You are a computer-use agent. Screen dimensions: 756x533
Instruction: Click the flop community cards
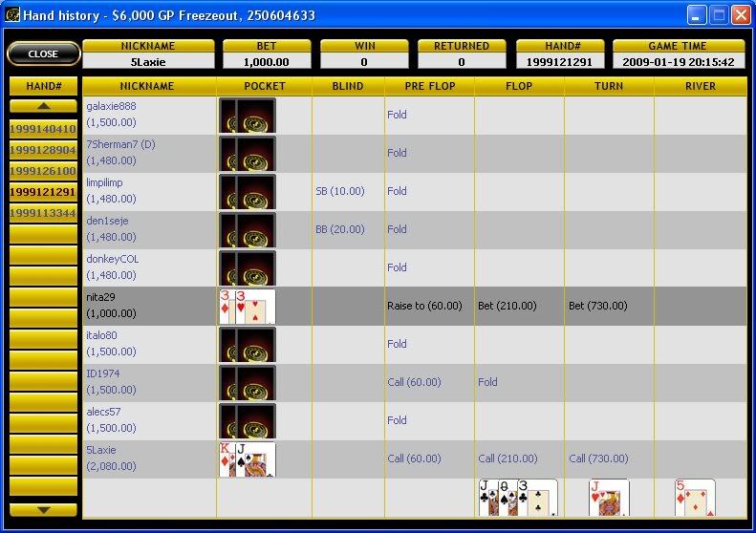(518, 498)
